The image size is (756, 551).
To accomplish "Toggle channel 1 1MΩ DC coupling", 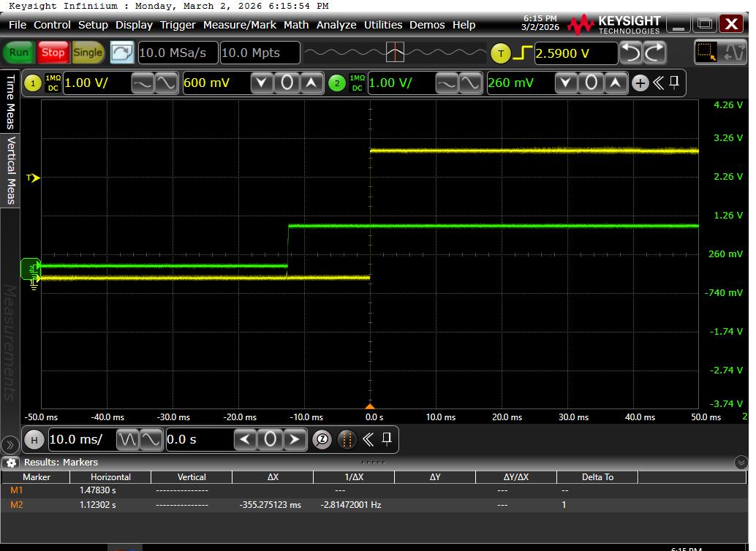I will (53, 83).
